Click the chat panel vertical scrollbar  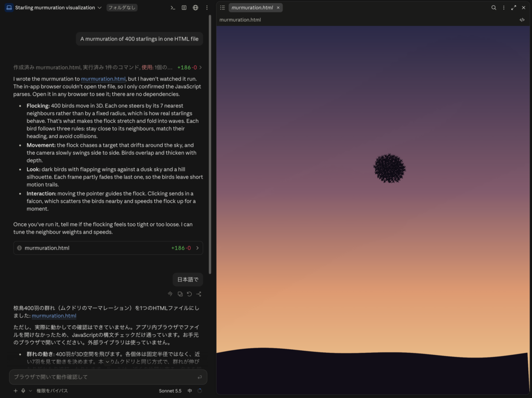(x=210, y=144)
